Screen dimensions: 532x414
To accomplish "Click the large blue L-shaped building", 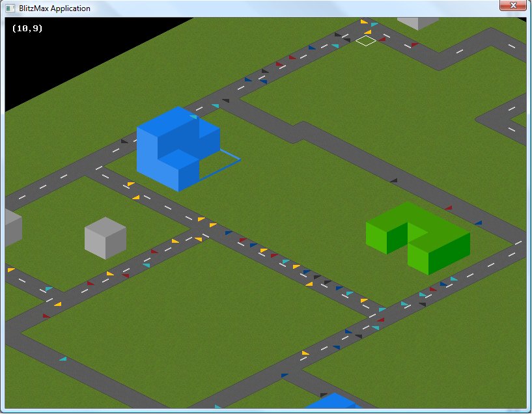I will [x=178, y=149].
